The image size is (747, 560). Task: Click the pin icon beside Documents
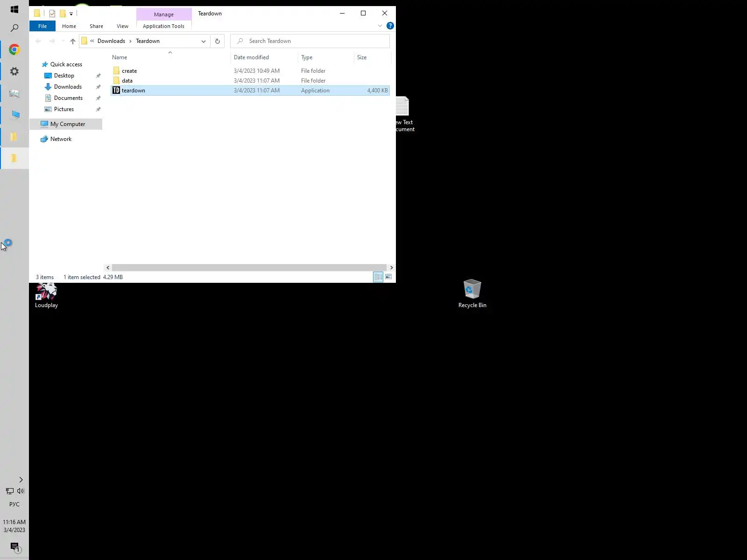click(98, 98)
